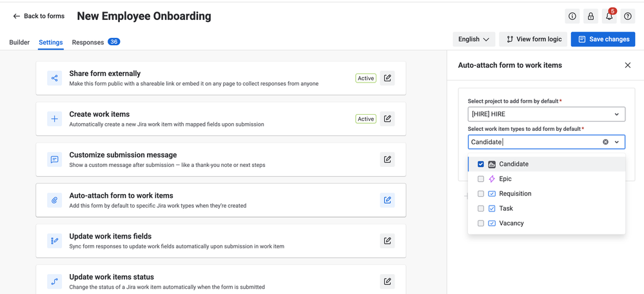Select the Settings tab

point(51,42)
